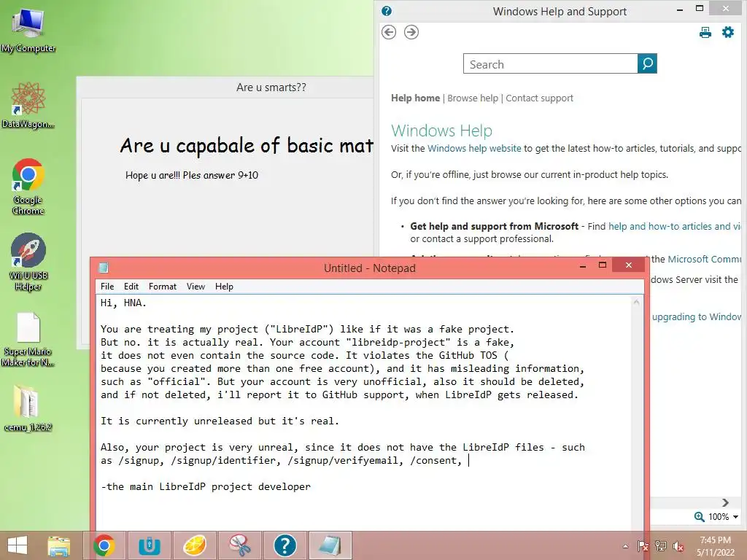Go back in Windows Help
Image resolution: width=747 pixels, height=560 pixels.
tap(389, 32)
